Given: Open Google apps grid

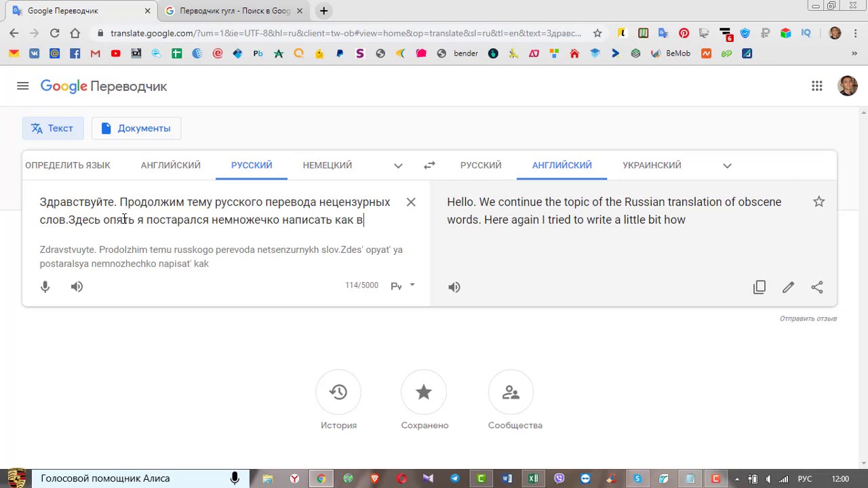Looking at the screenshot, I should click(817, 86).
